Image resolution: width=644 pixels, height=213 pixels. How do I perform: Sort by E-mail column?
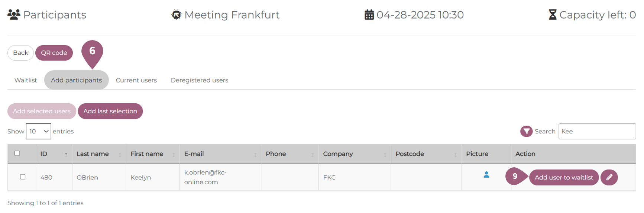pyautogui.click(x=255, y=154)
